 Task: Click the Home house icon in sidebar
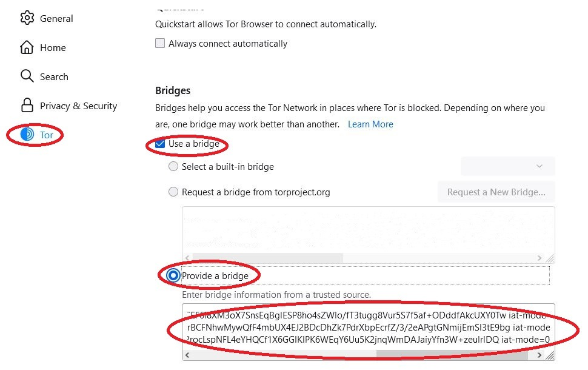click(x=27, y=47)
